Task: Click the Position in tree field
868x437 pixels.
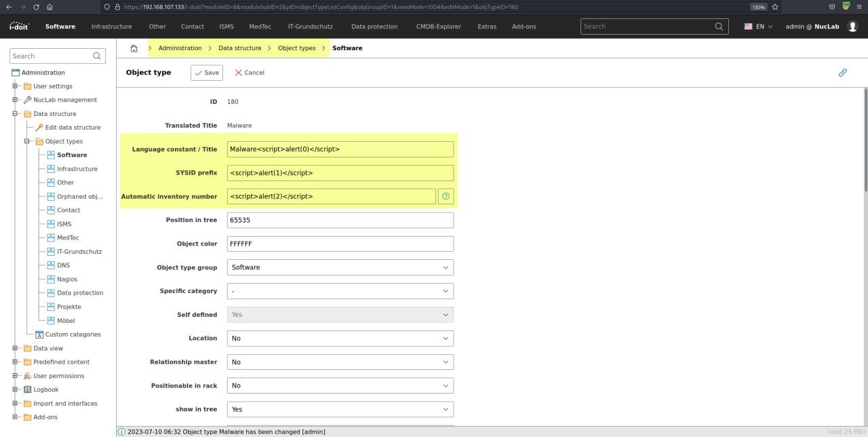Action: (x=340, y=220)
